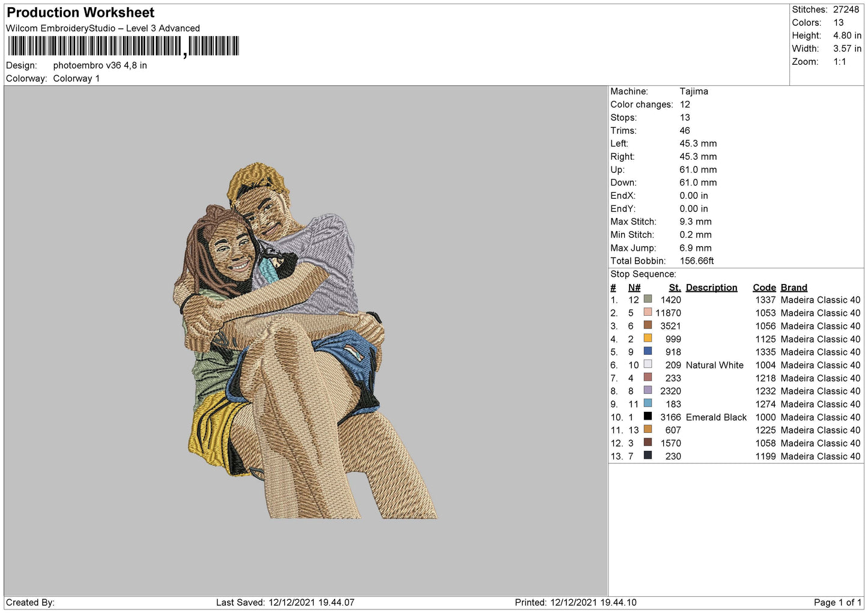Click the stitch count '3521'

pos(670,326)
